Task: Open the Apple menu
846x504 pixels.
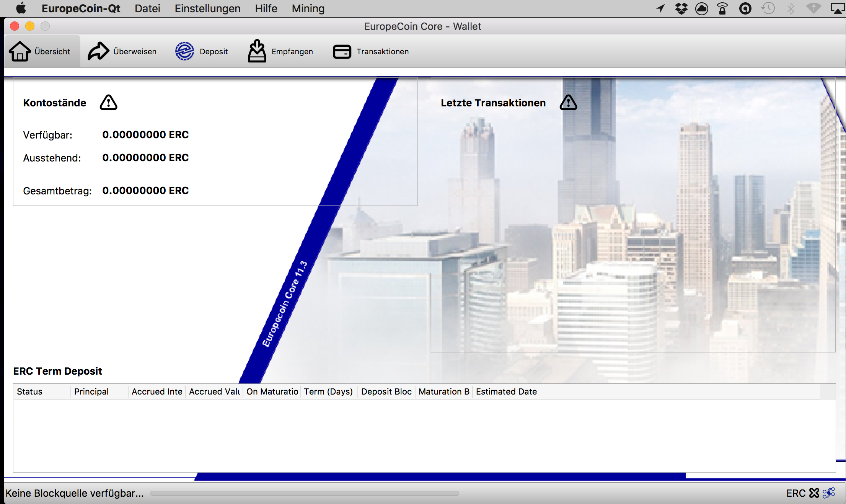Action: click(21, 8)
